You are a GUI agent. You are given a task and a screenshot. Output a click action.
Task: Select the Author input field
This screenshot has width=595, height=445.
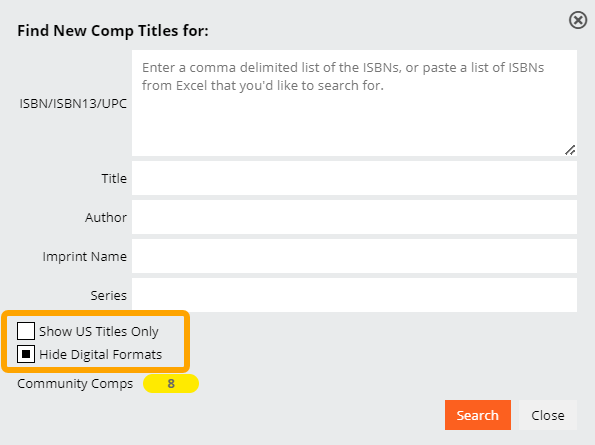pyautogui.click(x=354, y=217)
